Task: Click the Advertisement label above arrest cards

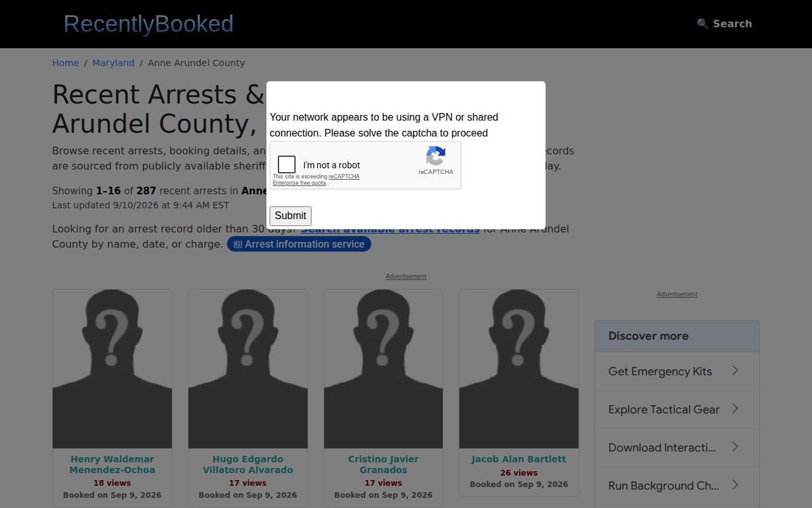Action: [x=406, y=276]
